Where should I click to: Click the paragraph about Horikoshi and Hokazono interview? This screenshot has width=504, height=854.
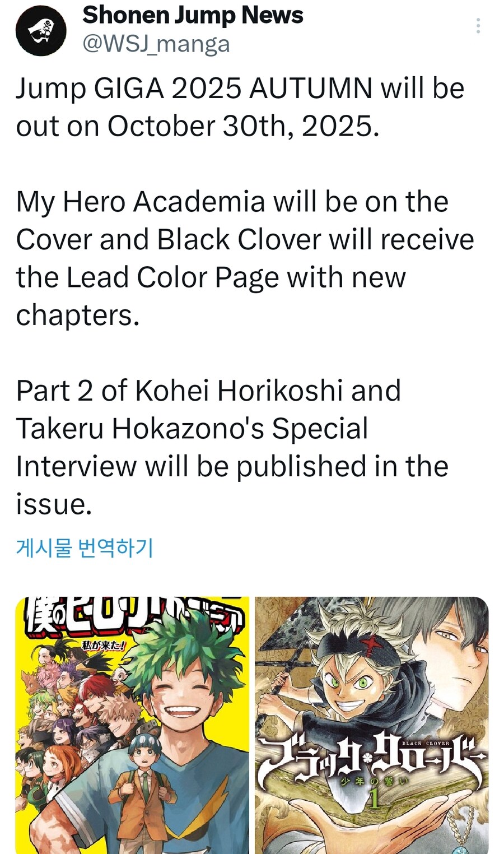232,447
